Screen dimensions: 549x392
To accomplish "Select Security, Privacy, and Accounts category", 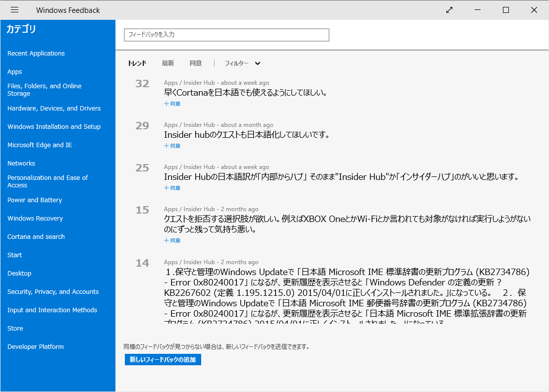I will click(53, 291).
